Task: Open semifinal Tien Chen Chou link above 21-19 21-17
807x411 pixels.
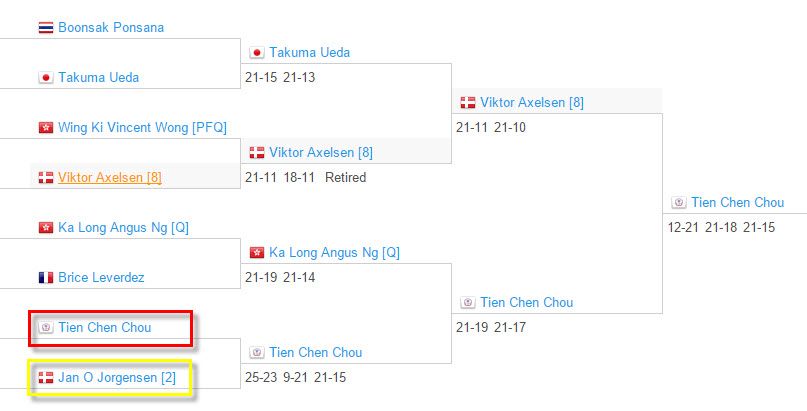Action: (x=527, y=302)
